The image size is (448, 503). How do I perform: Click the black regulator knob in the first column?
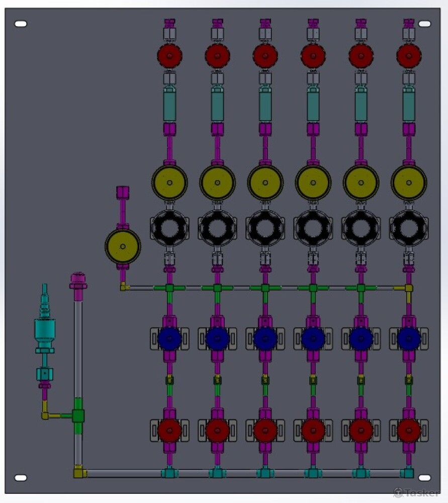click(169, 228)
